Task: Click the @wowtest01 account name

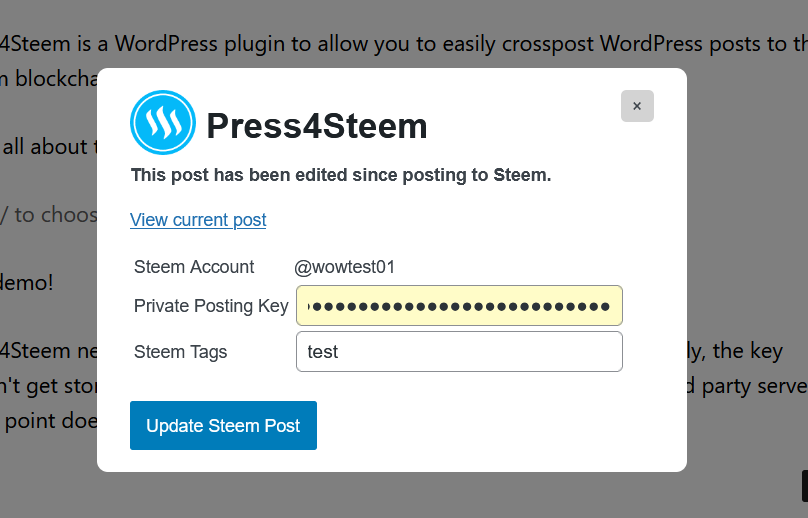Action: [x=345, y=267]
